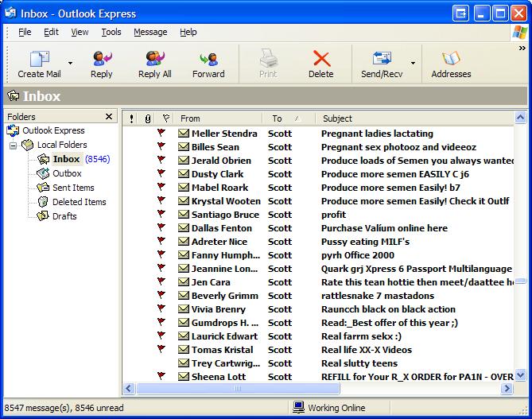This screenshot has height=419, width=532.
Task: Click the horizontal scrollbar thumb
Action: coord(238,389)
